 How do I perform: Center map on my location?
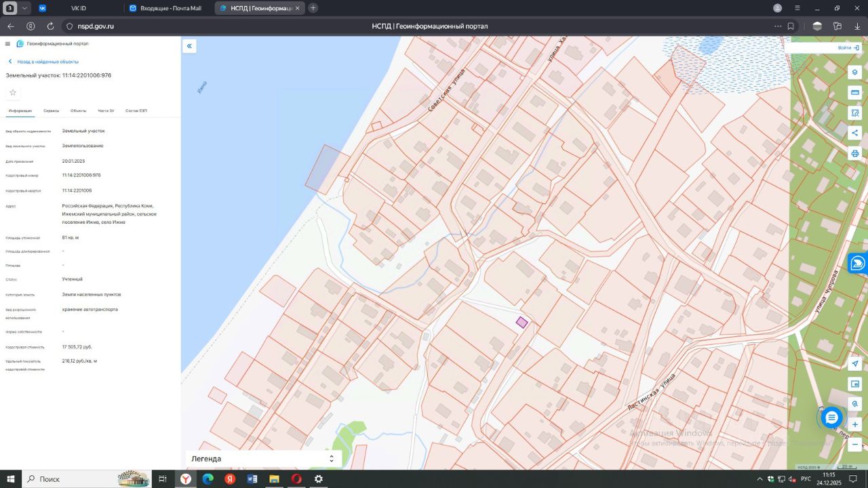click(854, 364)
